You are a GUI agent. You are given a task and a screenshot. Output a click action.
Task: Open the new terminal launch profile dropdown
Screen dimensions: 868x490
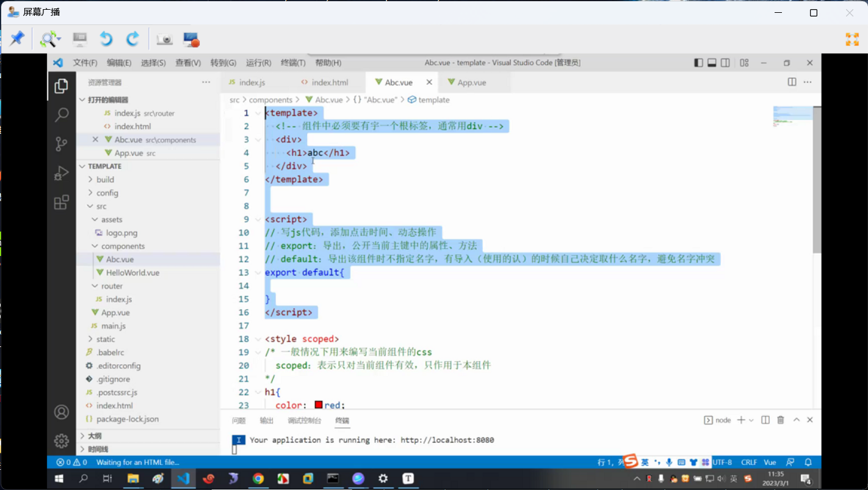coord(751,420)
